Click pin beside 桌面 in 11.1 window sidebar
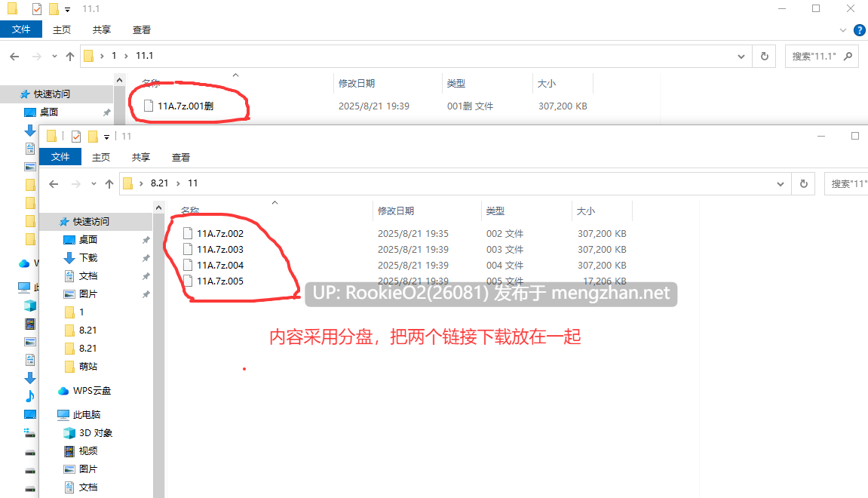 [107, 112]
